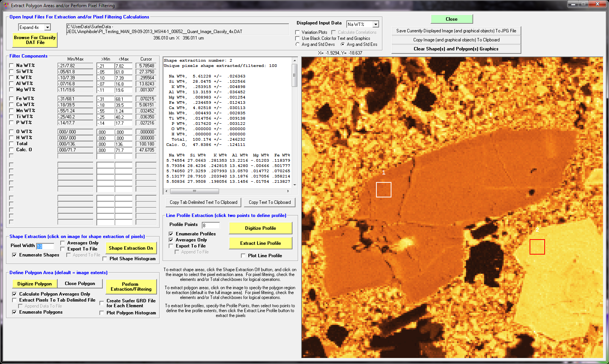Viewport: 609px width, 364px height.
Task: Toggle the Plot Shape Histogram checkbox
Action: point(105,259)
